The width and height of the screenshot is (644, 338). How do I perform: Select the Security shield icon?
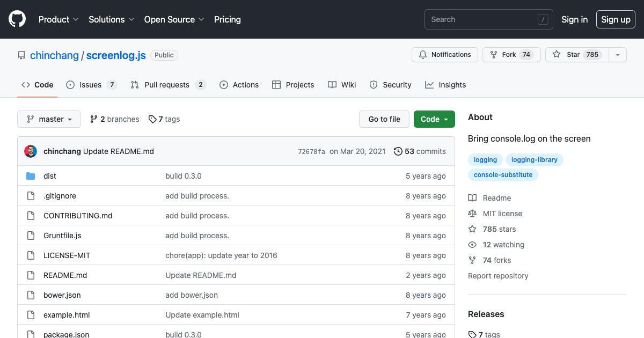(x=373, y=84)
